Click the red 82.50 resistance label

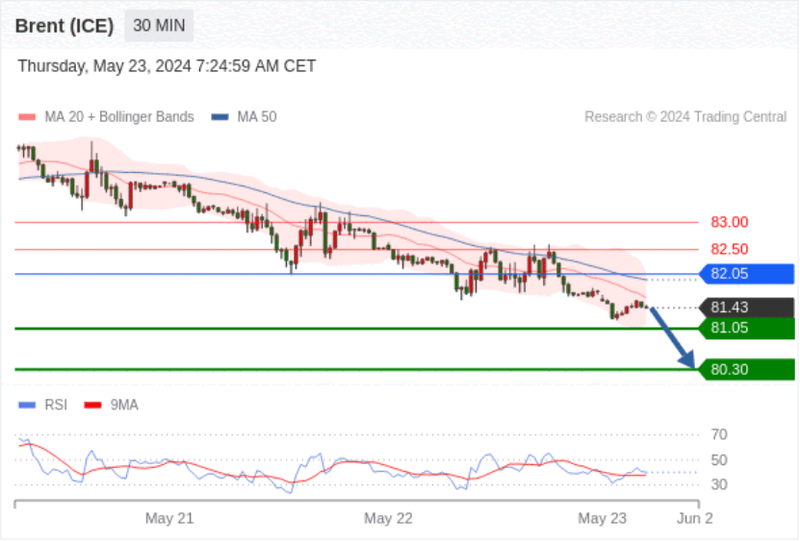tap(730, 249)
